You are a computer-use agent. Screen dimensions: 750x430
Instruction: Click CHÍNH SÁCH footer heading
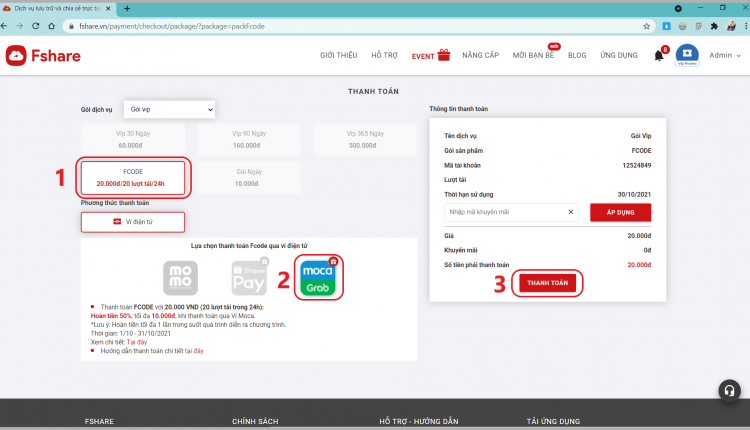[255, 421]
